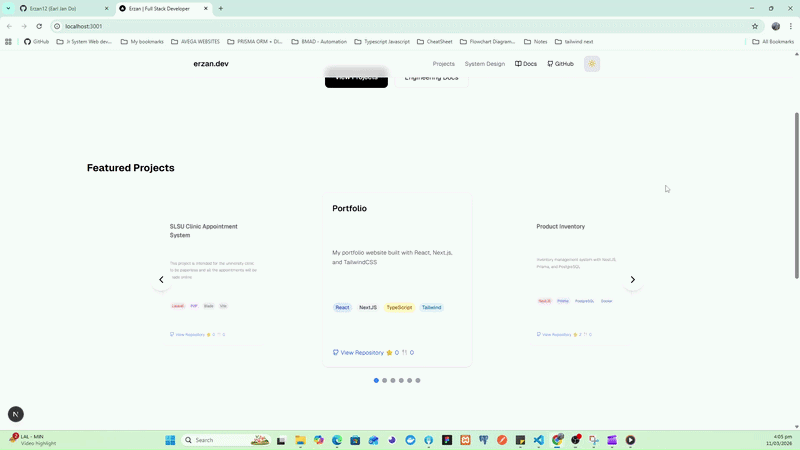Expand the Notes bookmark folder
This screenshot has height=450, width=800.
536,42
